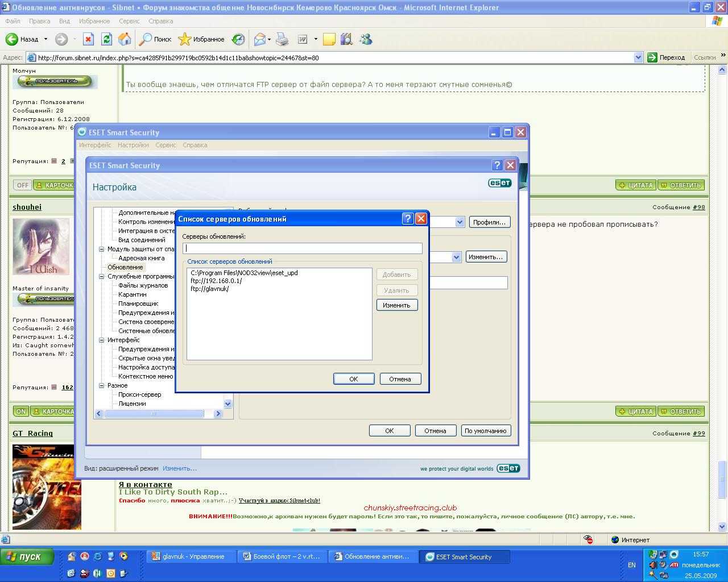
Task: Click Отмена in the Список серверов обновлений dialog
Action: click(400, 379)
